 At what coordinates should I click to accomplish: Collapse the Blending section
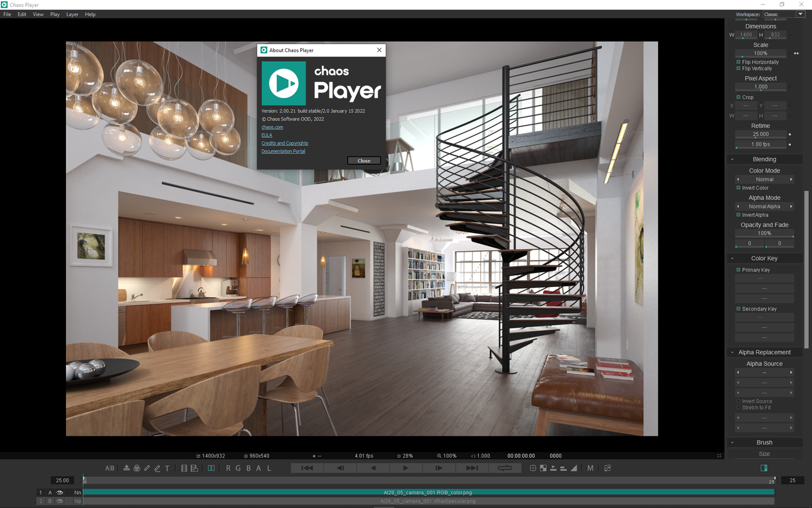(733, 159)
